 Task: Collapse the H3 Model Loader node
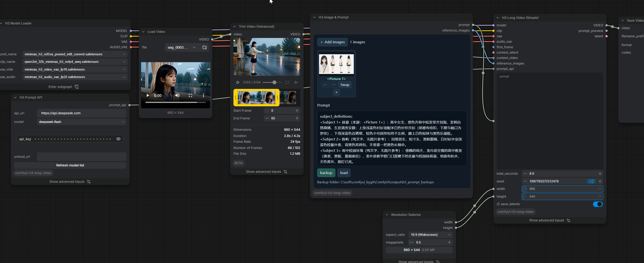pyautogui.click(x=1, y=23)
